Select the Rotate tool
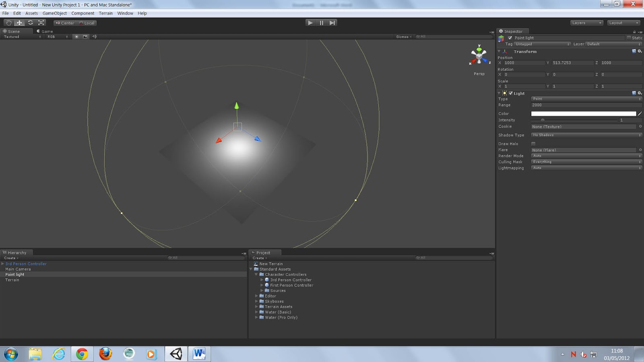Image resolution: width=644 pixels, height=362 pixels. [31, 23]
